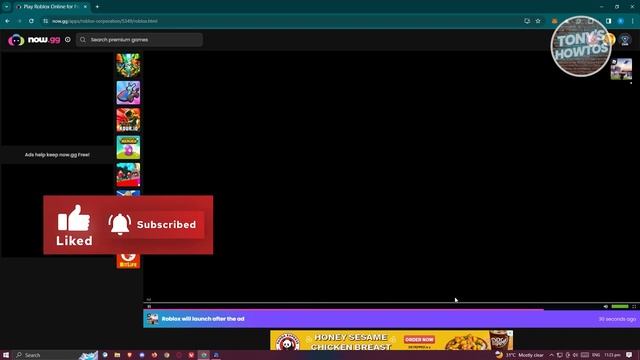This screenshot has height=360, width=640.
Task: Open the green game thumbnail with pink egg
Action: (128, 147)
